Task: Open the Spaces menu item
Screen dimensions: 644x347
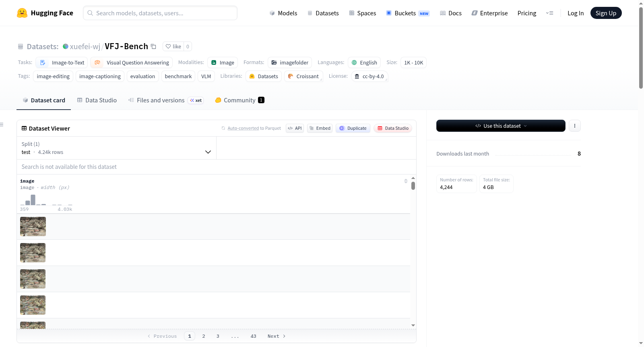Action: 362,13
